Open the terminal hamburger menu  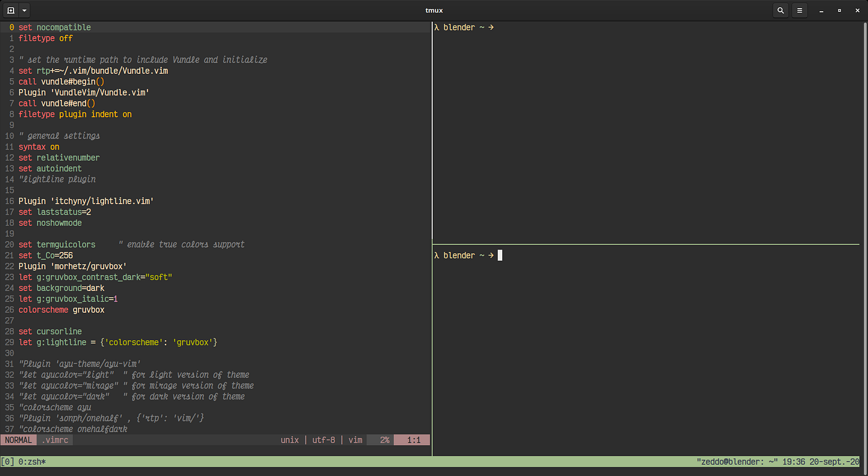(x=799, y=10)
